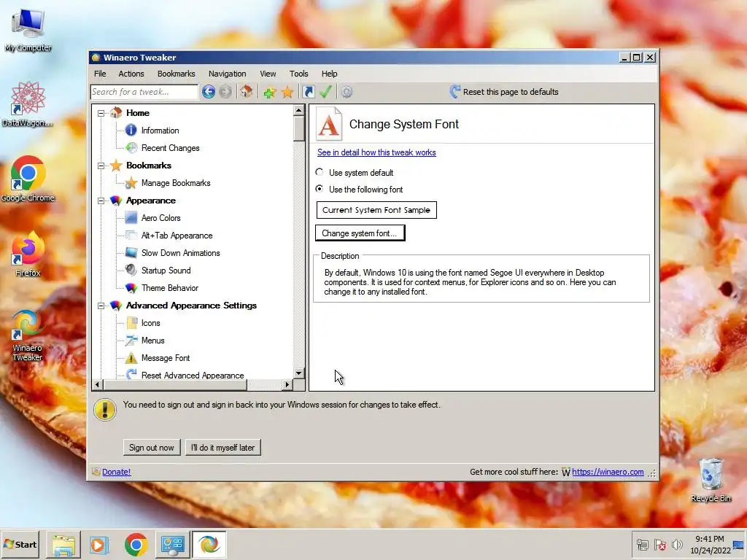
Task: Collapse Advanced Appearance Settings tree node
Action: [101, 306]
